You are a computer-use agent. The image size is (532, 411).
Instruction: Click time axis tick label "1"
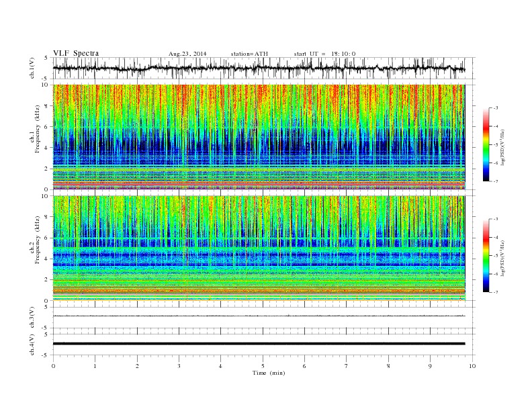[x=95, y=366]
